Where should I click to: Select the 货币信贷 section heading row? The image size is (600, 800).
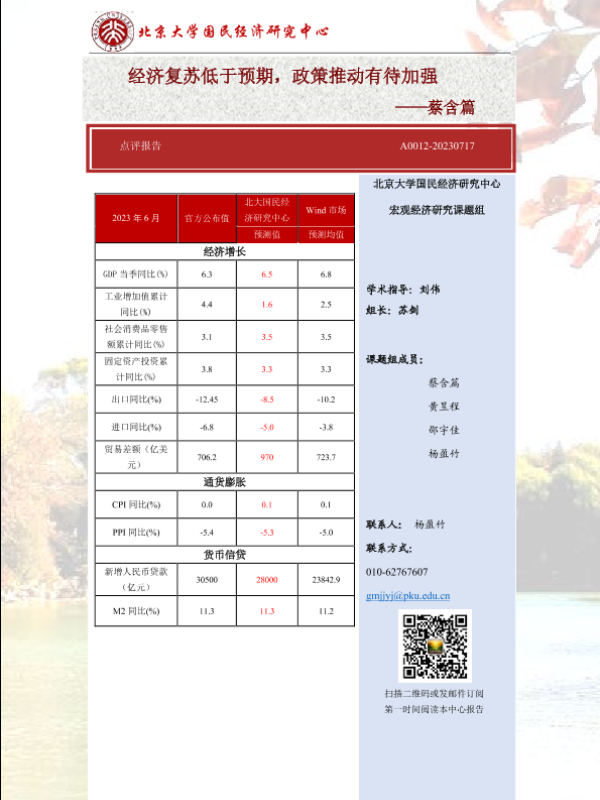pos(225,553)
